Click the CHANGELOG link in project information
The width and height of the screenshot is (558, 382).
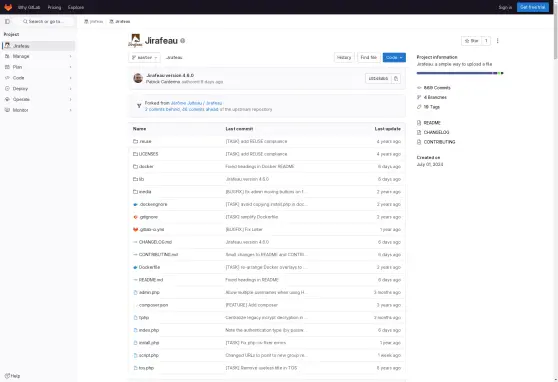click(x=436, y=132)
